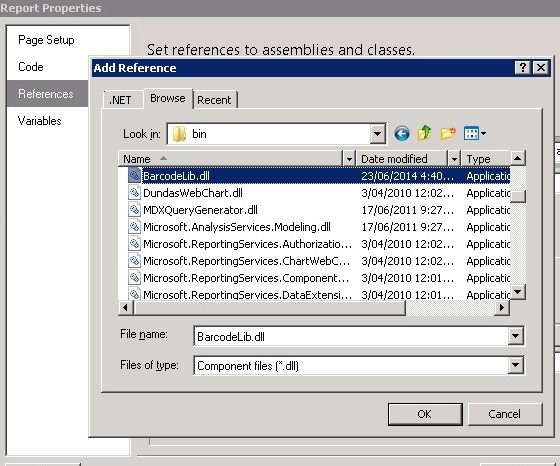Open the Views menu icon
This screenshot has width=560, height=466.
point(475,134)
